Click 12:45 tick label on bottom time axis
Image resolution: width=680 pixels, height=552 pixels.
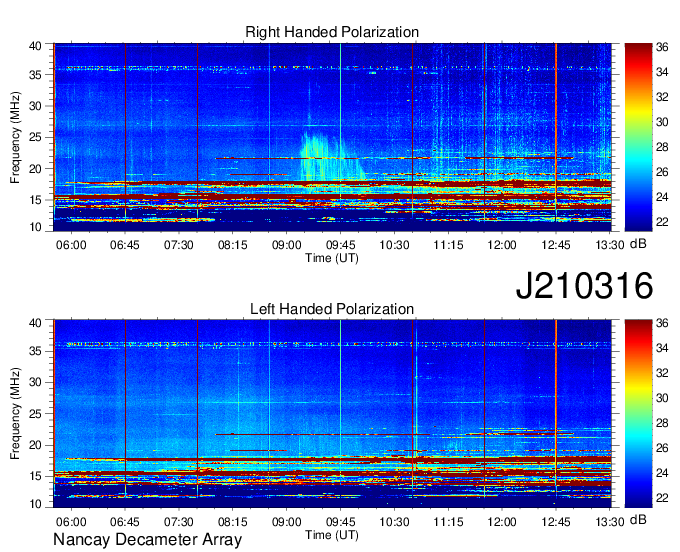[x=556, y=522]
